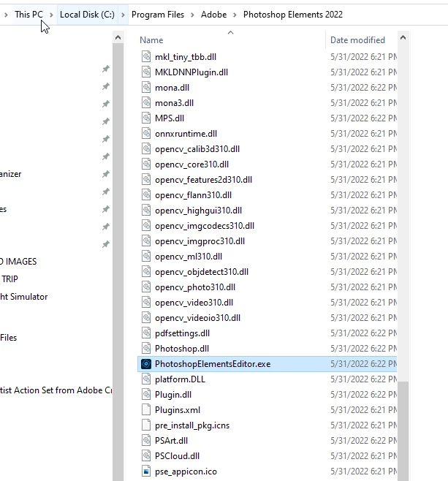Click the opencv_features2d310.dll file icon
Viewport: 448px width, 481px height.
[146, 179]
